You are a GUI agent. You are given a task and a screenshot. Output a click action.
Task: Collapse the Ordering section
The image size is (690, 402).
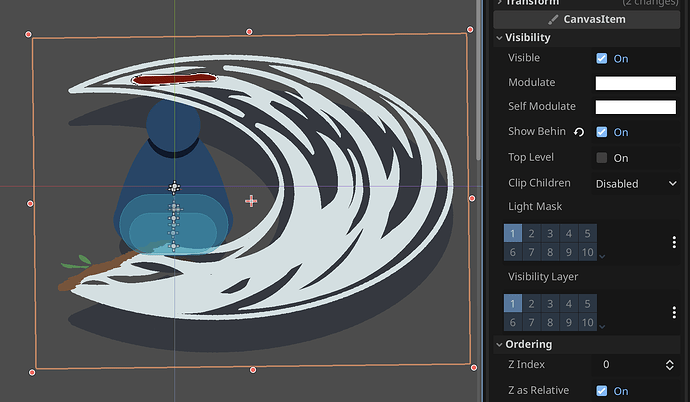(528, 344)
